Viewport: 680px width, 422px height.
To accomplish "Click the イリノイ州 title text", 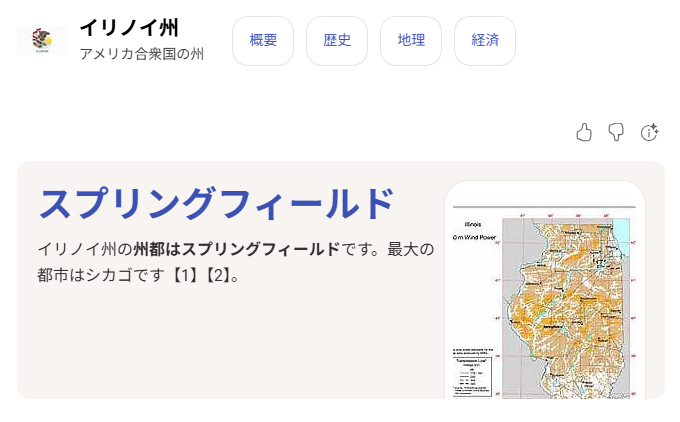I will tap(129, 28).
